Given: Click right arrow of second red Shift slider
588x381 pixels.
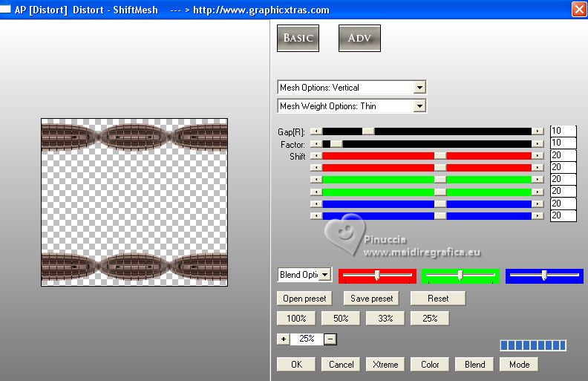Looking at the screenshot, I should click(x=538, y=168).
